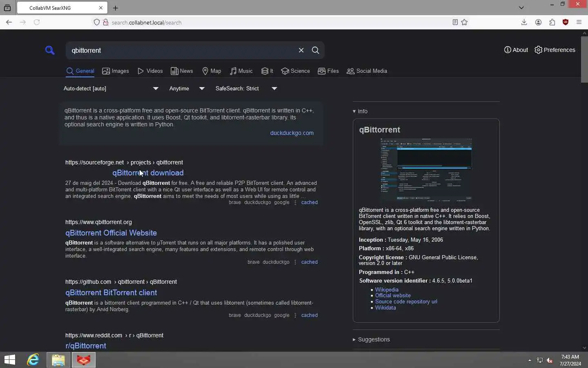Open cached version of qbittorrent.org result
The height and width of the screenshot is (368, 588).
pos(310,262)
